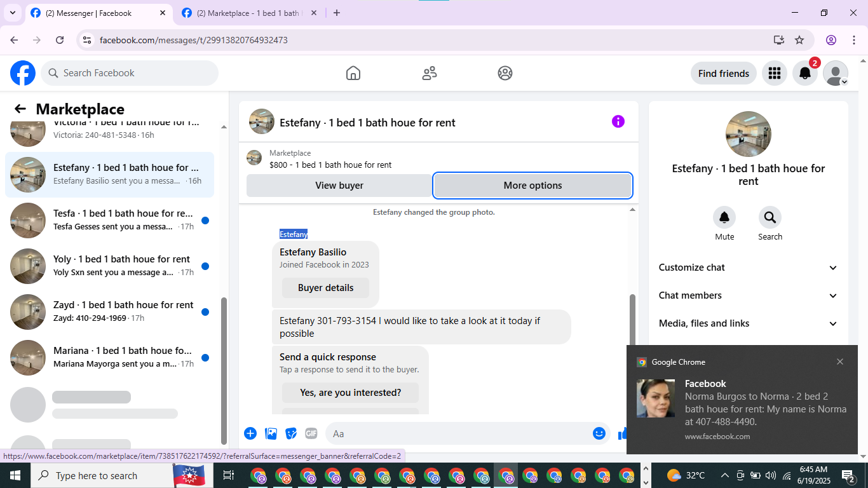Image resolution: width=868 pixels, height=488 pixels.
Task: Open the notifications bell with badge
Action: tap(805, 73)
